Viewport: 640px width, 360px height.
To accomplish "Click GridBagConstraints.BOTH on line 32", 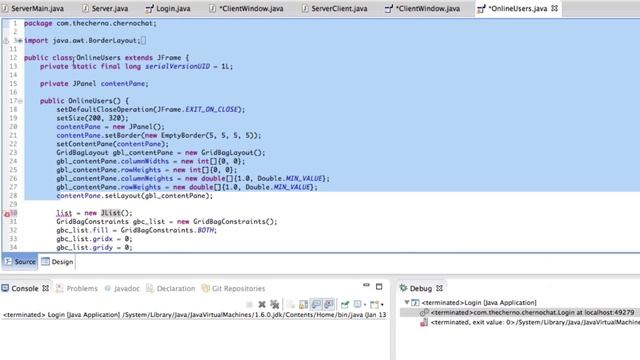I will click(167, 230).
